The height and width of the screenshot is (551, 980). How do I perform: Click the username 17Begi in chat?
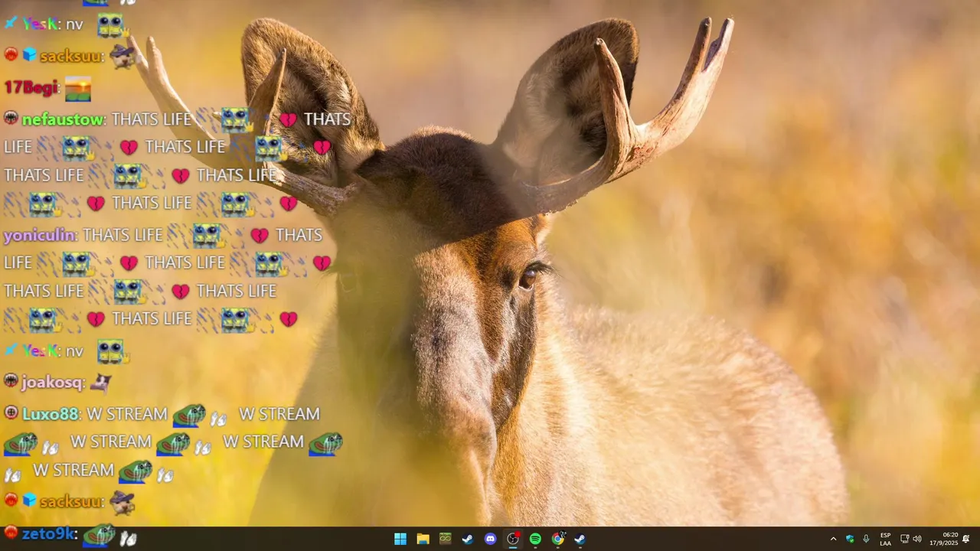coord(31,88)
